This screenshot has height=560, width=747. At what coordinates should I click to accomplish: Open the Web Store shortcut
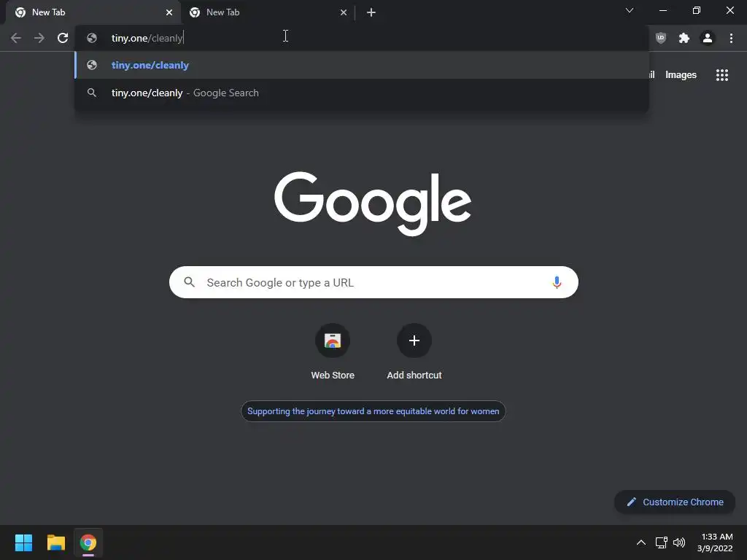[x=333, y=352]
